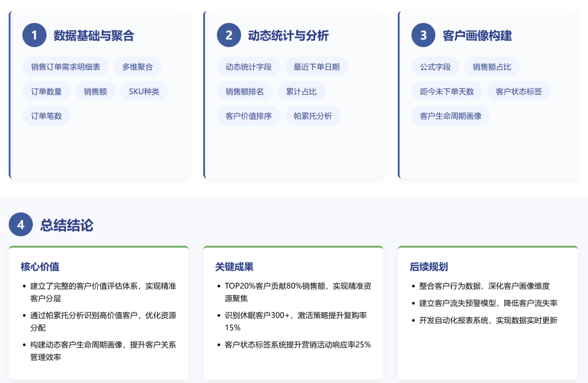This screenshot has width=588, height=383.
Task: Select the 多维聚合 tag
Action: pos(138,67)
